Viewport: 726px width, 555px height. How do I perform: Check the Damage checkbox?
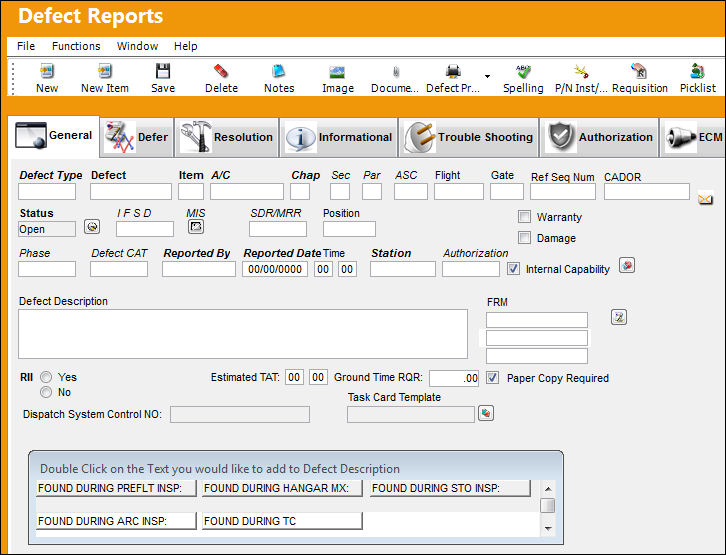[x=524, y=238]
